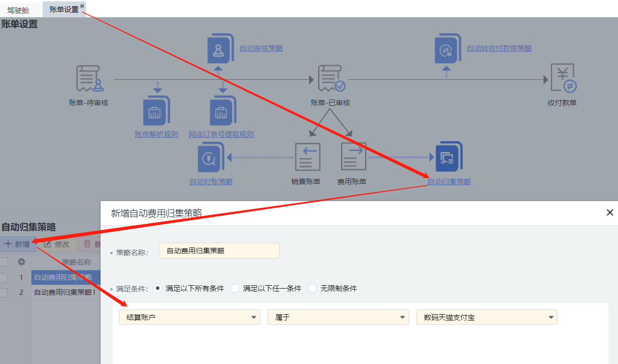Image resolution: width=618 pixels, height=364 pixels.
Task: Open the 网店订单号提取规则 icon
Action: [222, 111]
